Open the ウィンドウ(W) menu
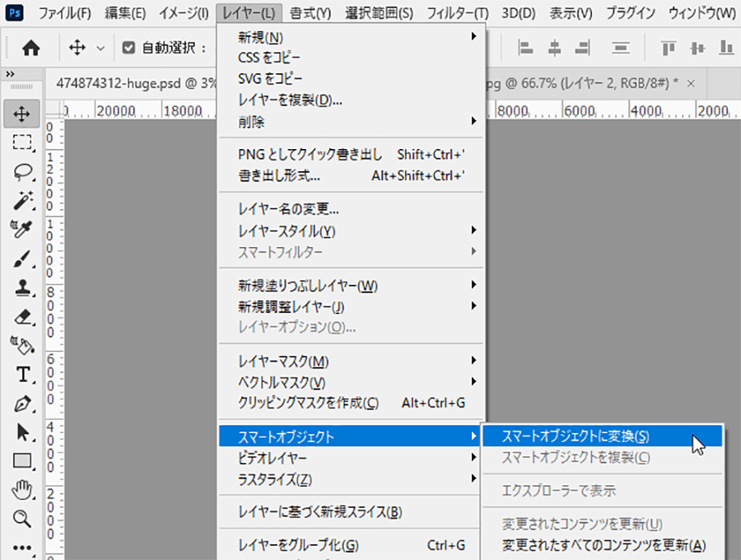This screenshot has width=741, height=560. [701, 12]
